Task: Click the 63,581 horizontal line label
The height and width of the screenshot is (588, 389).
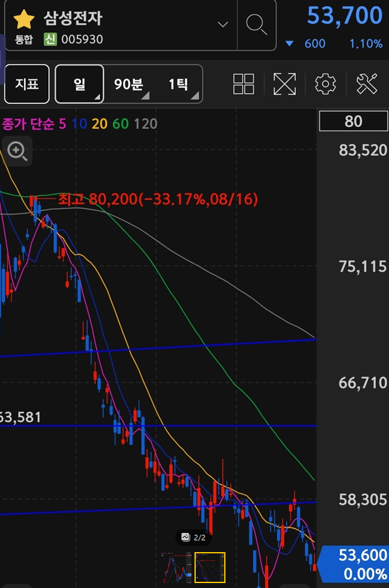Action: tap(20, 417)
